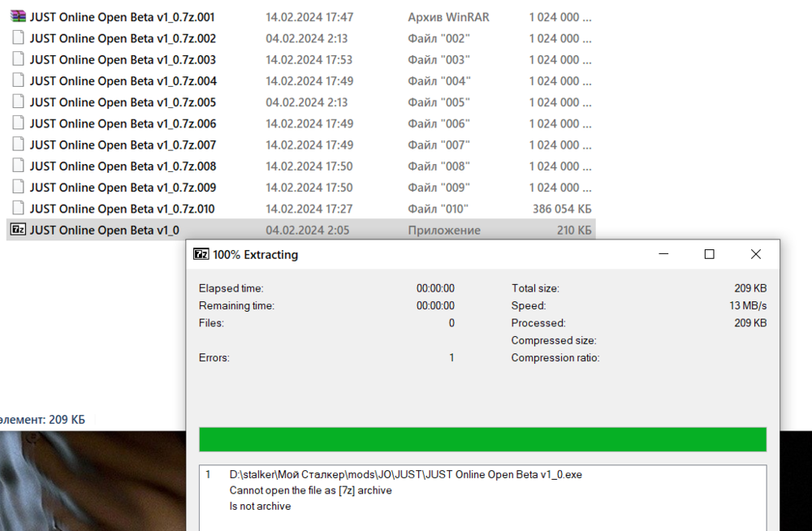Click the Compressed size label
Image resolution: width=812 pixels, height=531 pixels.
click(554, 340)
